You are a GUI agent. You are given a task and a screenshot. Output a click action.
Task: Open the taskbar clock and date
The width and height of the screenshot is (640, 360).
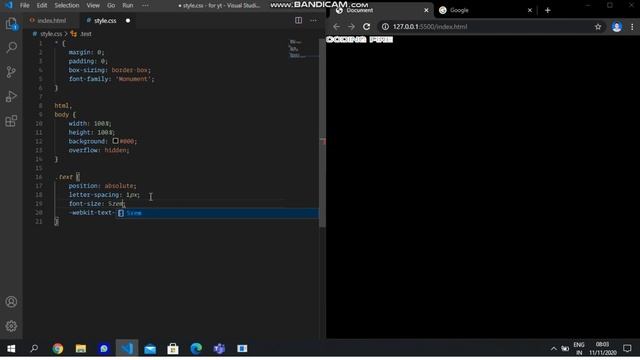pyautogui.click(x=603, y=349)
